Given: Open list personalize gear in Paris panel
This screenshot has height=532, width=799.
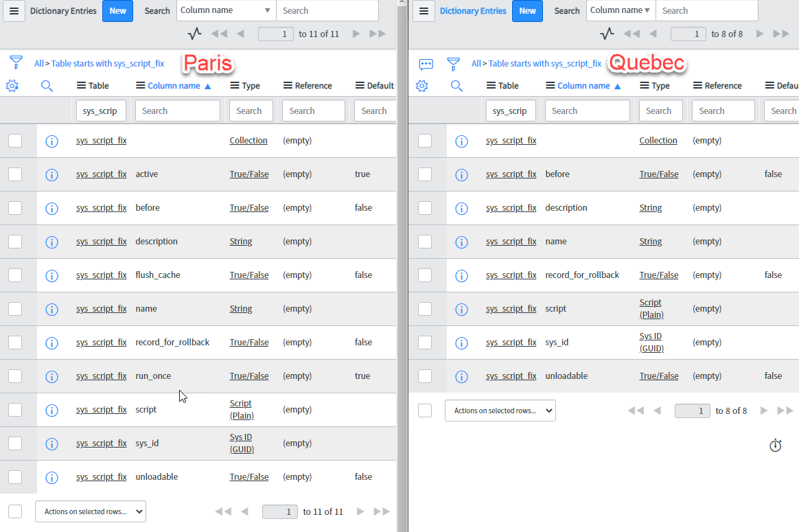Looking at the screenshot, I should pos(12,86).
